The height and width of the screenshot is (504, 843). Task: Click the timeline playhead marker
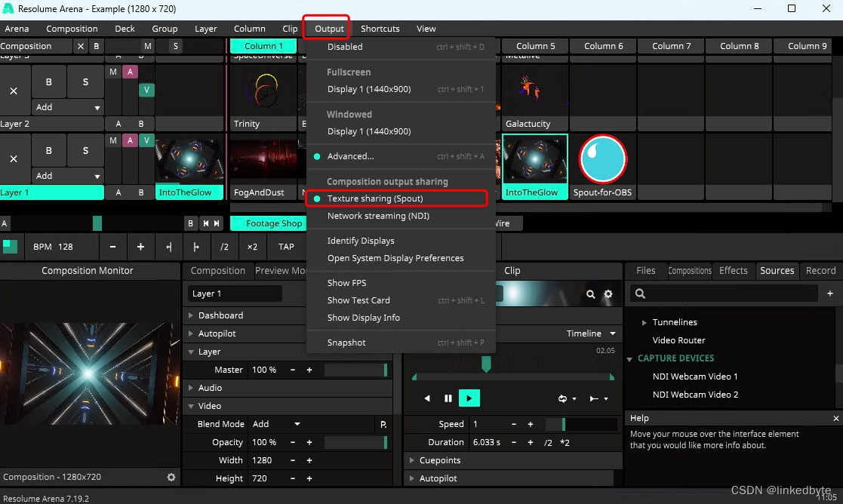coord(486,364)
